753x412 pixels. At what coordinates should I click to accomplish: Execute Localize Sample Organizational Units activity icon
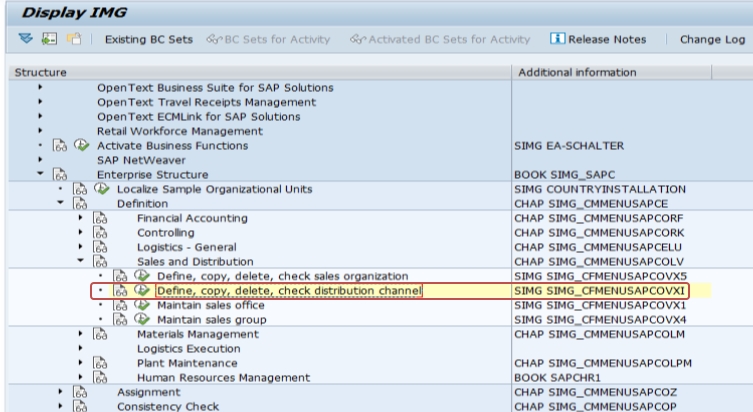pyautogui.click(x=102, y=189)
